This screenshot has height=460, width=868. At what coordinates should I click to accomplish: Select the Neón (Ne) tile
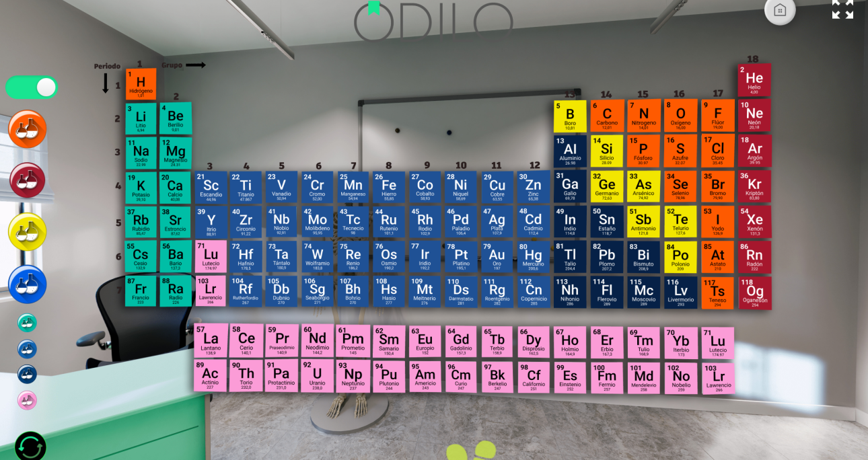pyautogui.click(x=754, y=115)
